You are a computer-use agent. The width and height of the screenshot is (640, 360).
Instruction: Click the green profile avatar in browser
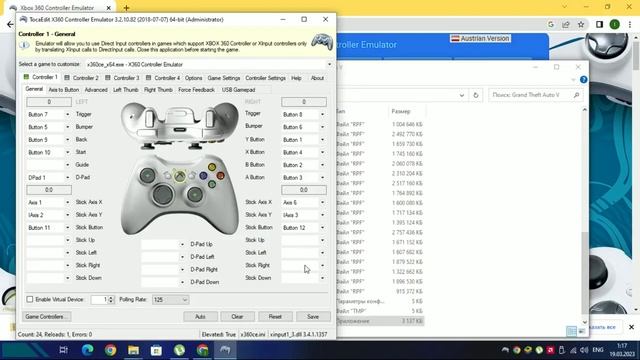[x=615, y=24]
